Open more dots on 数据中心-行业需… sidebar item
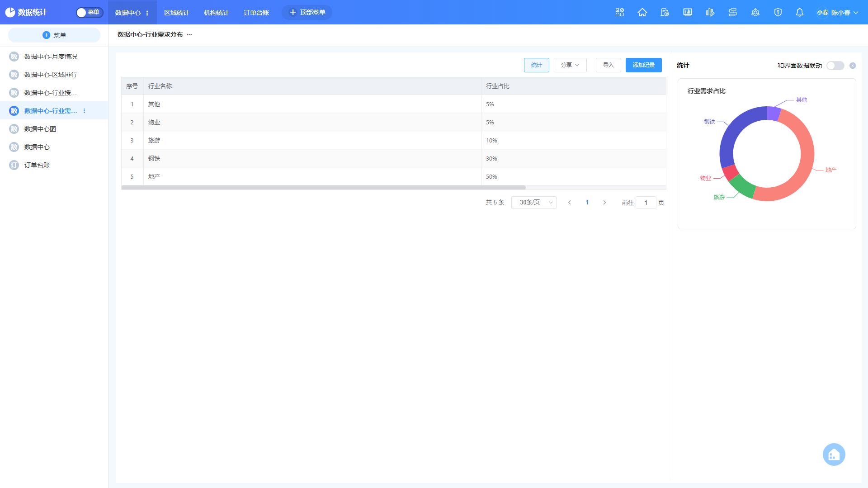 (x=84, y=111)
